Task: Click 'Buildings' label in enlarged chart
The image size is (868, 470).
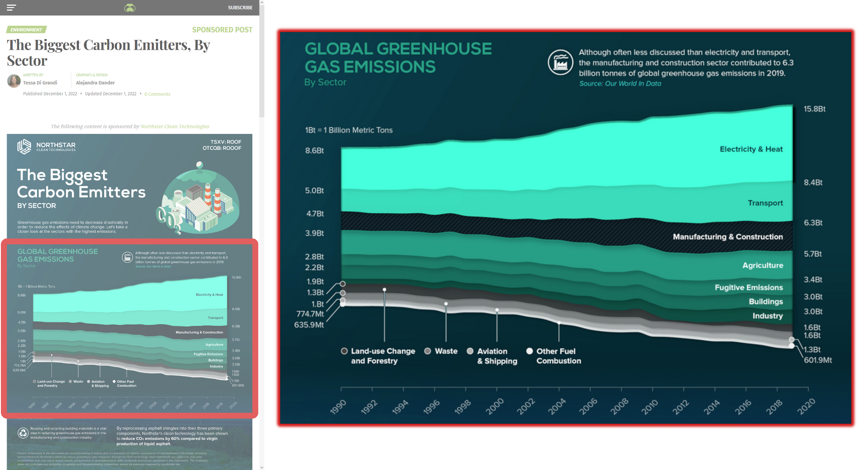Action: click(766, 302)
